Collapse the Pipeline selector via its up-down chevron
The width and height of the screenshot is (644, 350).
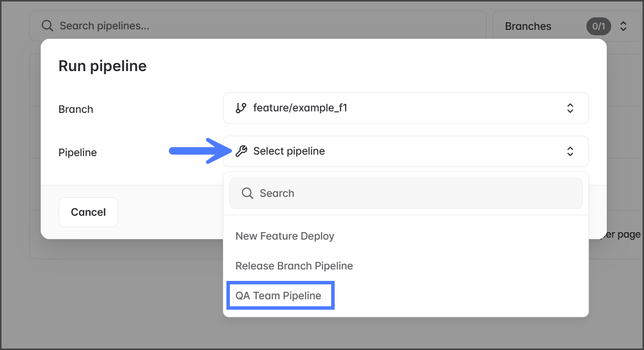point(570,151)
